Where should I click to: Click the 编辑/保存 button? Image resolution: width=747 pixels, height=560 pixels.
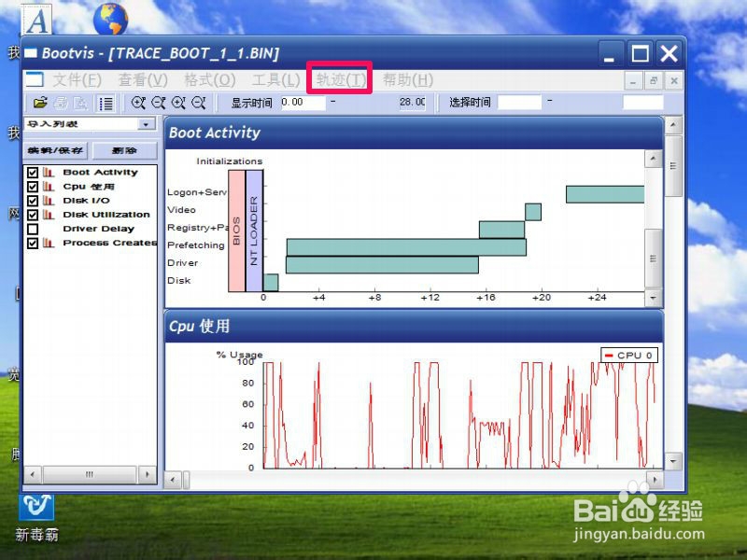click(56, 150)
